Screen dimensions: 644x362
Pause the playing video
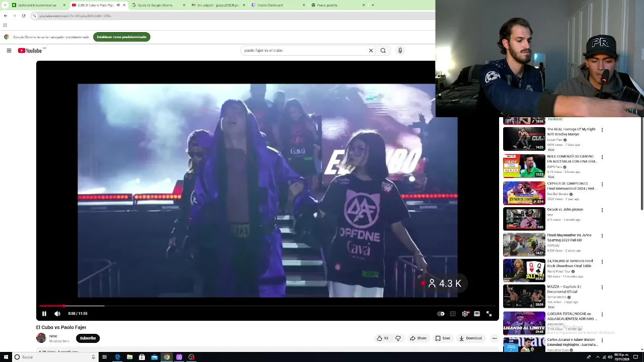[x=44, y=314]
